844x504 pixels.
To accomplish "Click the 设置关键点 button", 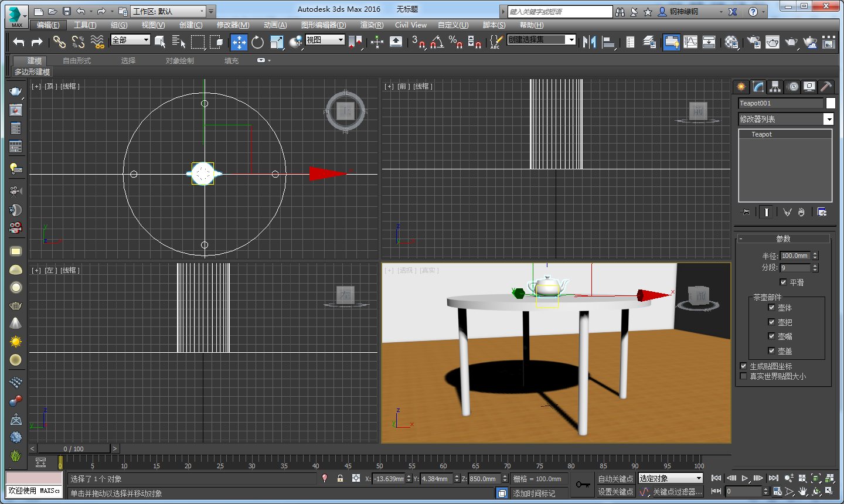I will pyautogui.click(x=615, y=492).
